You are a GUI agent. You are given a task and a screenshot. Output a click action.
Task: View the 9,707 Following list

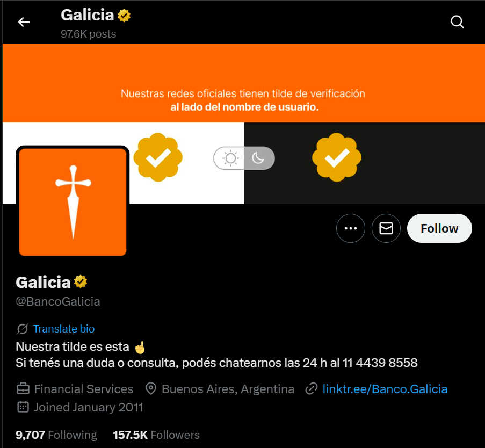pyautogui.click(x=56, y=435)
